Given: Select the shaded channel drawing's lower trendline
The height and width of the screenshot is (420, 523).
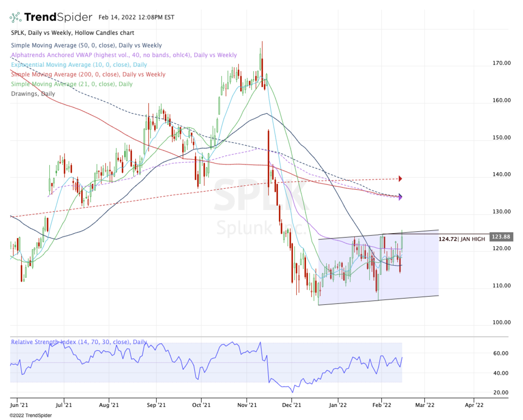Looking at the screenshot, I should 378,300.
